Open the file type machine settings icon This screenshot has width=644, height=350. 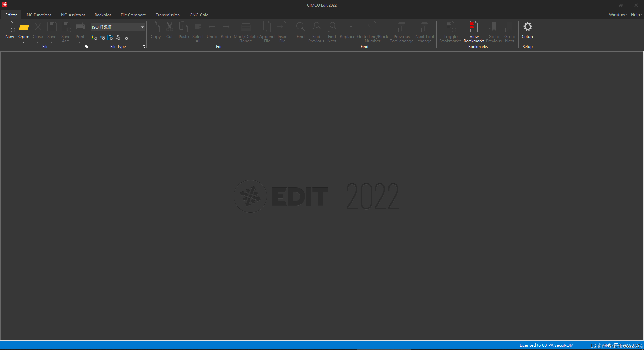pos(118,37)
